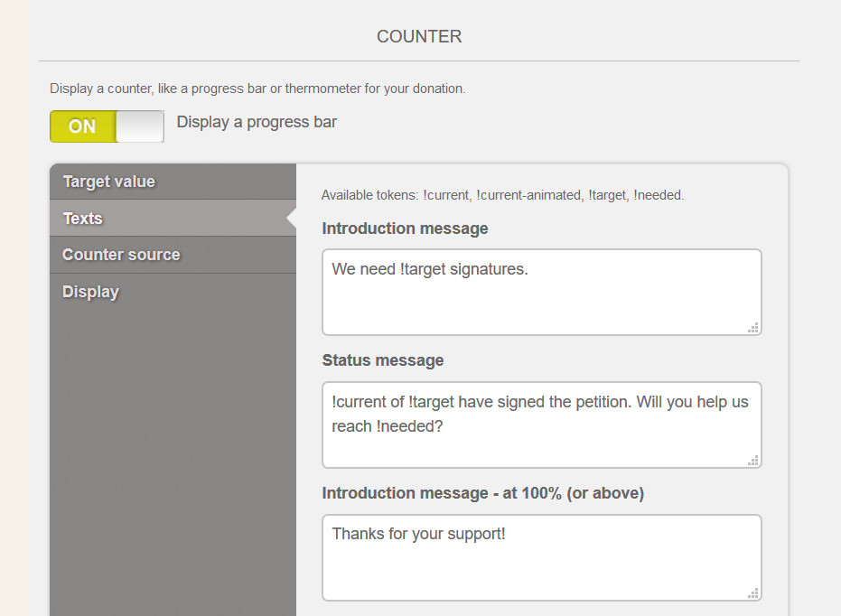Focus the "Thanks for your support!" text box
The image size is (841, 616).
tap(542, 557)
